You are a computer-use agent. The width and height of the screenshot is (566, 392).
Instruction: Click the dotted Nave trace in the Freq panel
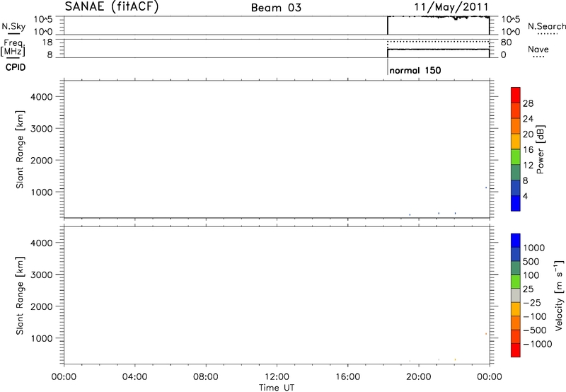(x=438, y=42)
